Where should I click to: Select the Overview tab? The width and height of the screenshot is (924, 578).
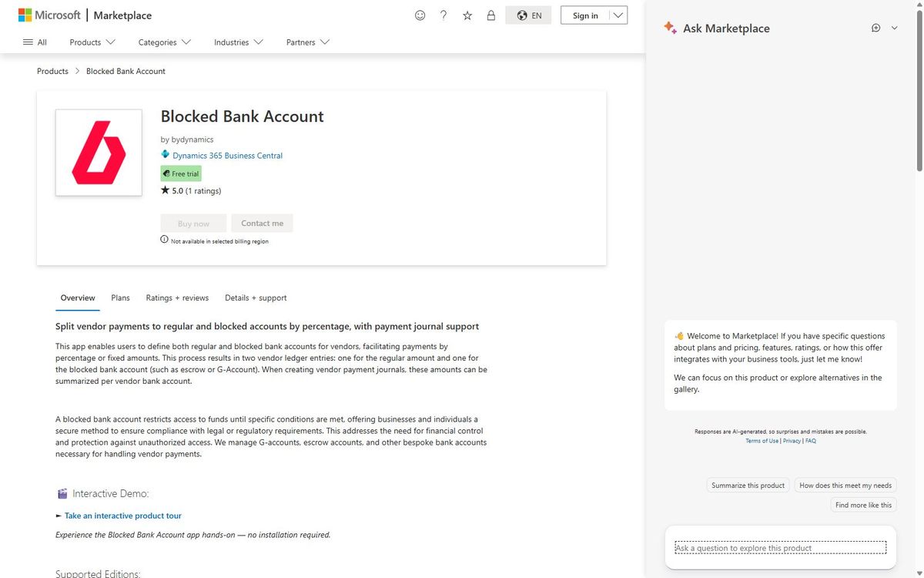(78, 297)
